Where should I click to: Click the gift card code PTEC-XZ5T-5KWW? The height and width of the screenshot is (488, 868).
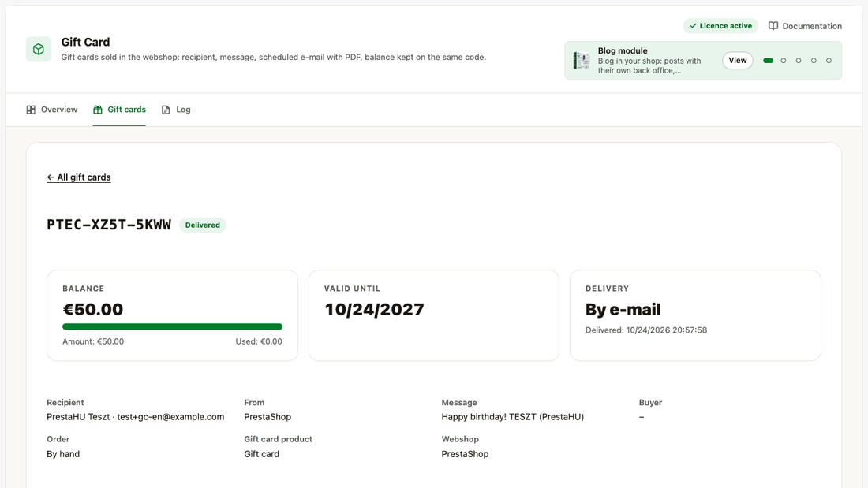[x=109, y=225]
